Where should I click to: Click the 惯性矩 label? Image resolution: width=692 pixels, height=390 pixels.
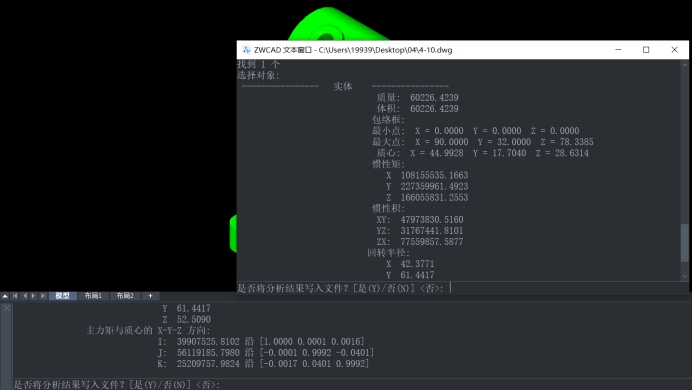coord(388,164)
